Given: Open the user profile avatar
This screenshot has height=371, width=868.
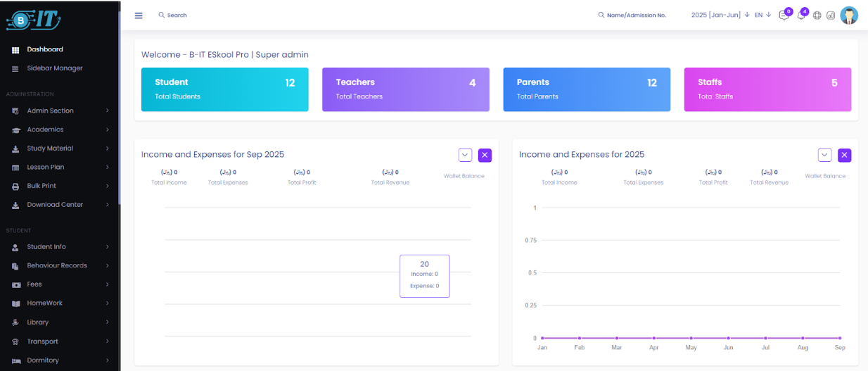Looking at the screenshot, I should pos(849,15).
